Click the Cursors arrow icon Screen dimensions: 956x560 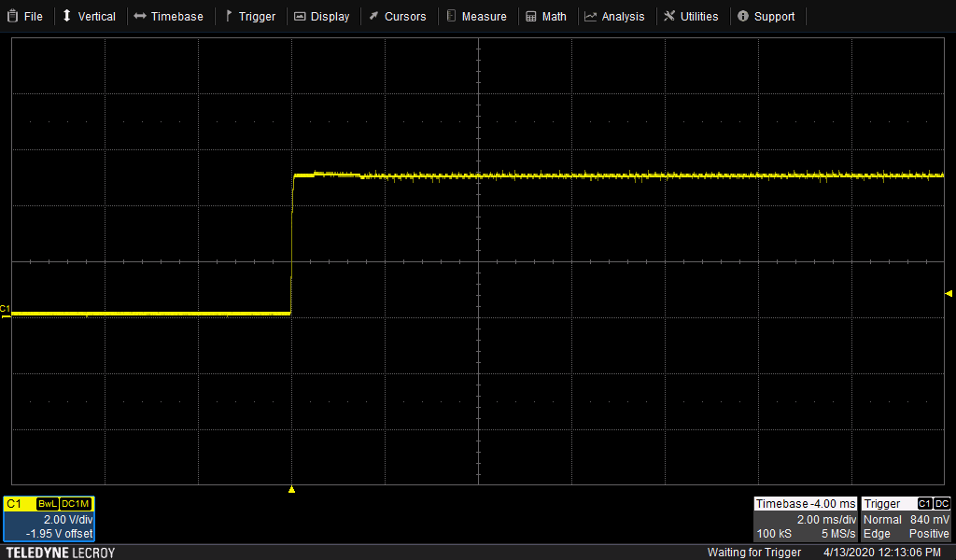point(373,16)
